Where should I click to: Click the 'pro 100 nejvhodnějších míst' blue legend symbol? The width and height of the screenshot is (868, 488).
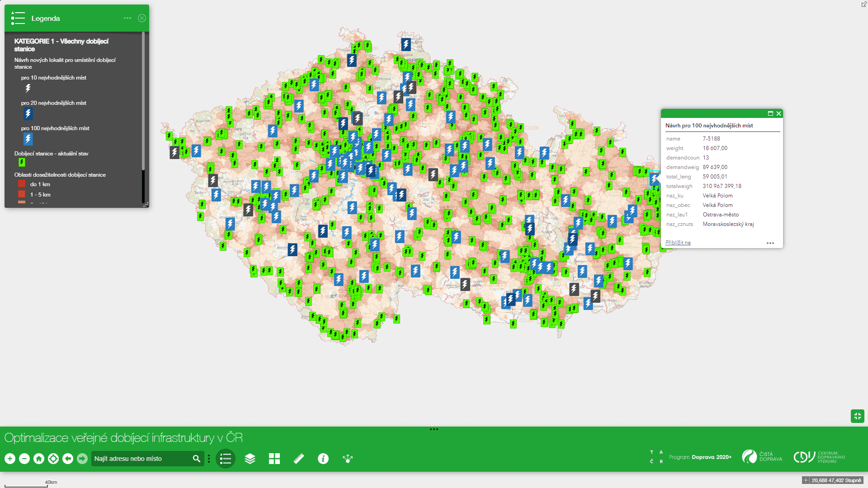point(28,139)
